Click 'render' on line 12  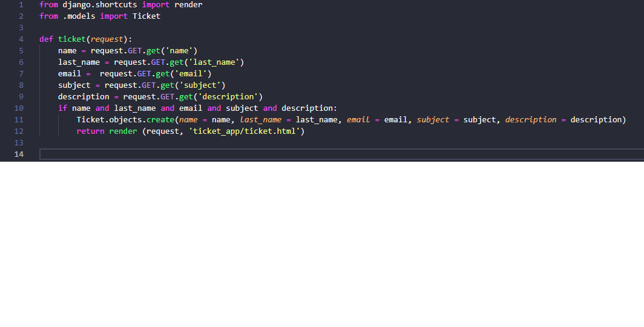(123, 131)
